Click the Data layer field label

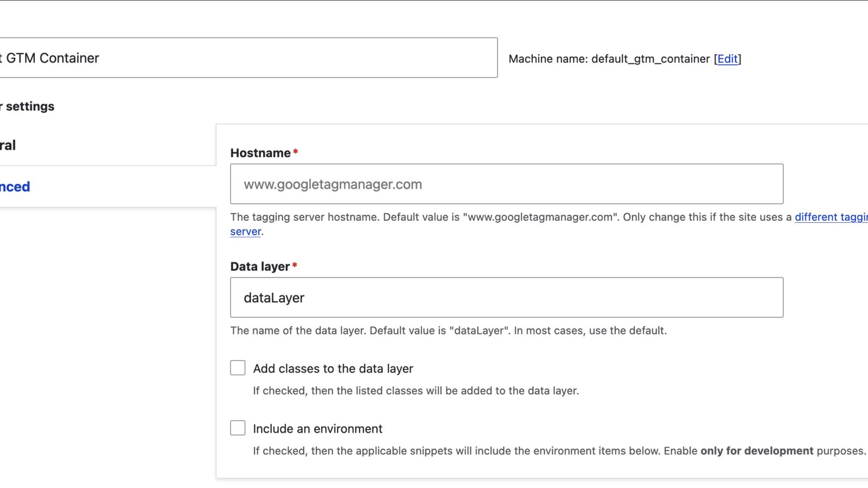click(x=260, y=267)
